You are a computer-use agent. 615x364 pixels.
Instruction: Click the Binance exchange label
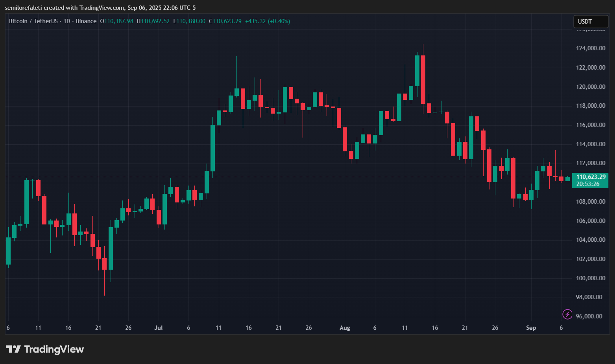pos(86,21)
